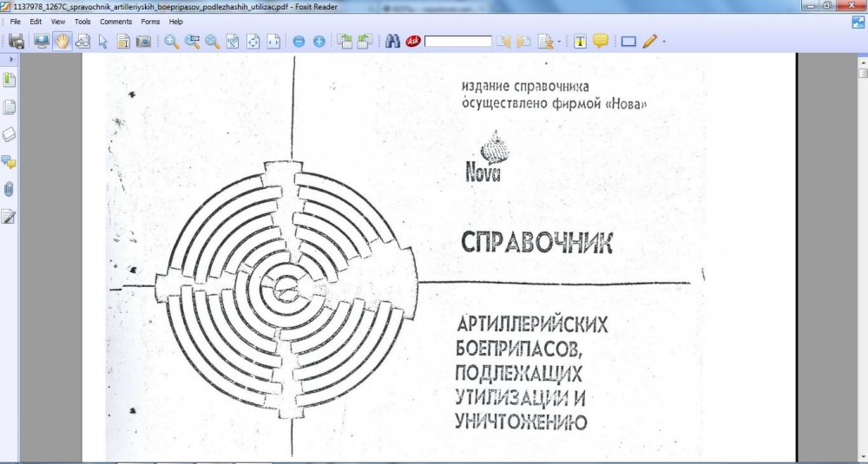Viewport: 868px width, 464px height.
Task: Set view to Actual Size 100%
Action: (x=233, y=42)
